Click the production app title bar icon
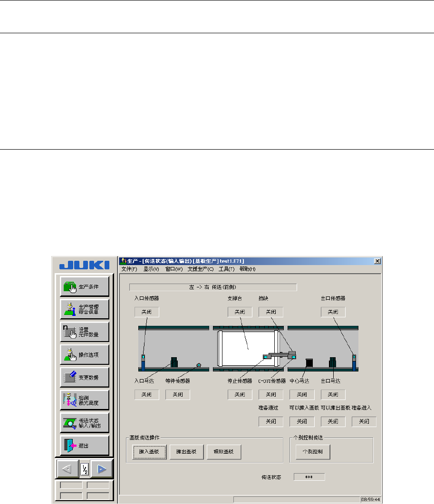 (123, 261)
